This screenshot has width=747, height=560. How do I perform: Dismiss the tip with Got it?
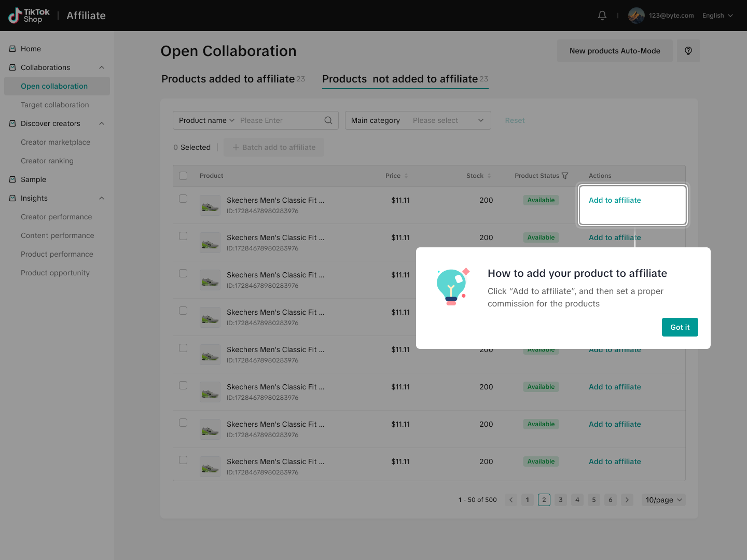680,327
